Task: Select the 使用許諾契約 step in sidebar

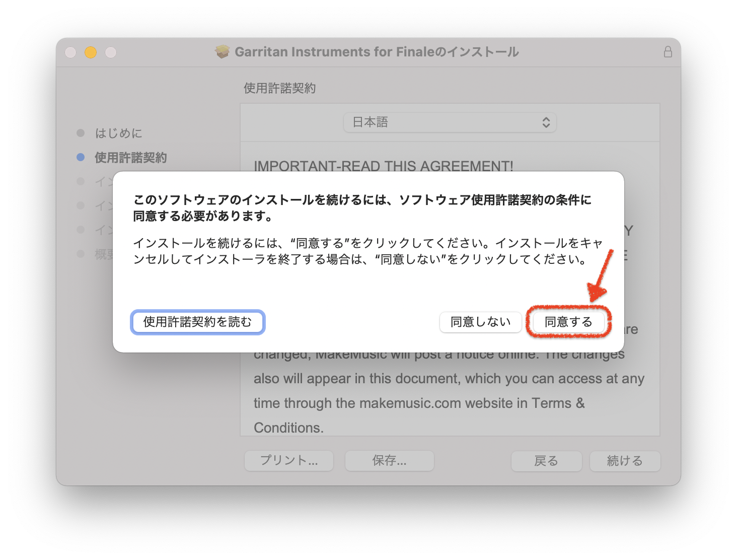Action: click(131, 158)
